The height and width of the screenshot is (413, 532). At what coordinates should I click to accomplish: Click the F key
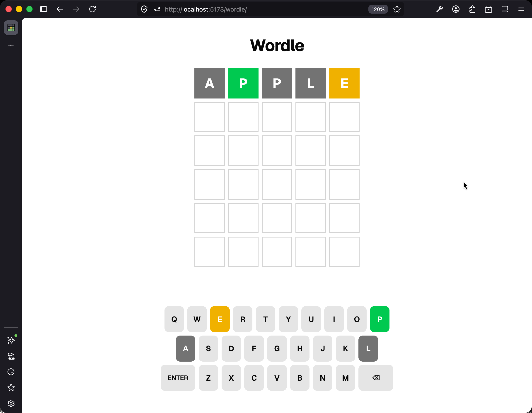coord(254,348)
